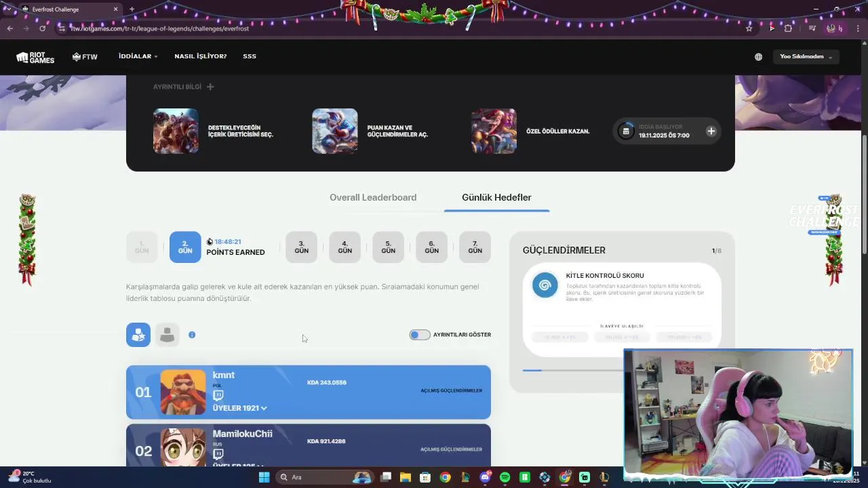868x488 pixels.
Task: Open the SSS menu item
Action: (250, 56)
